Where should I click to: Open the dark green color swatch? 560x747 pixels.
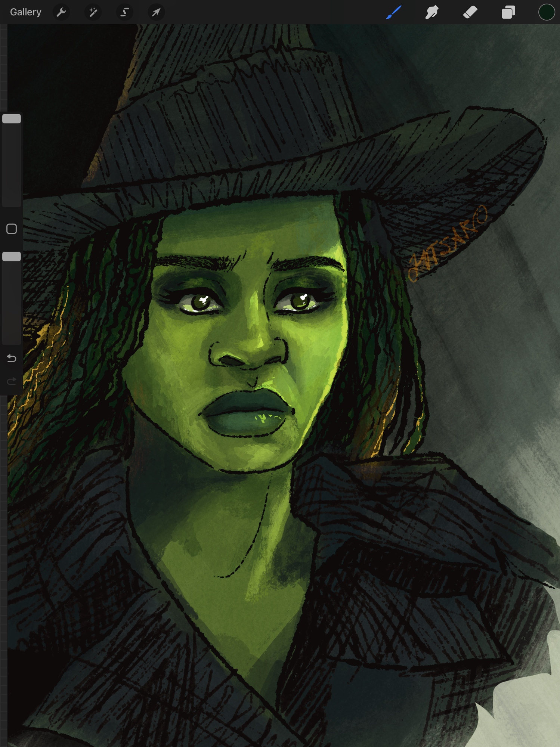[x=546, y=12]
